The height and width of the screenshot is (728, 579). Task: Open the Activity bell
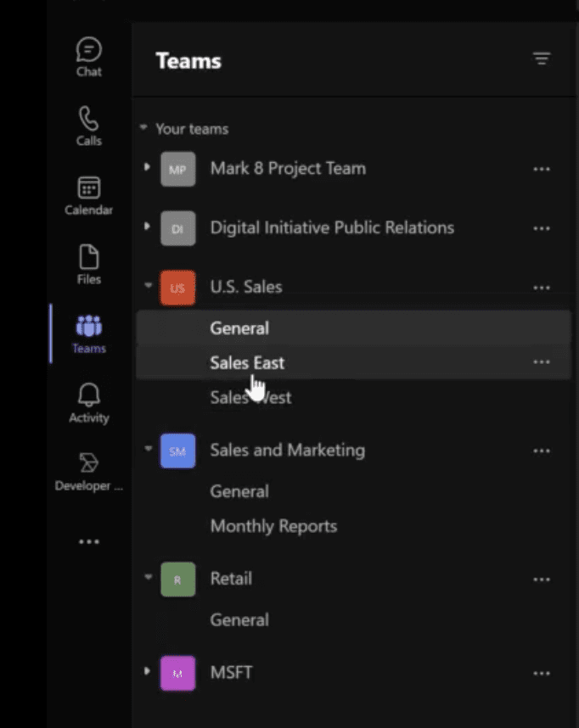89,403
